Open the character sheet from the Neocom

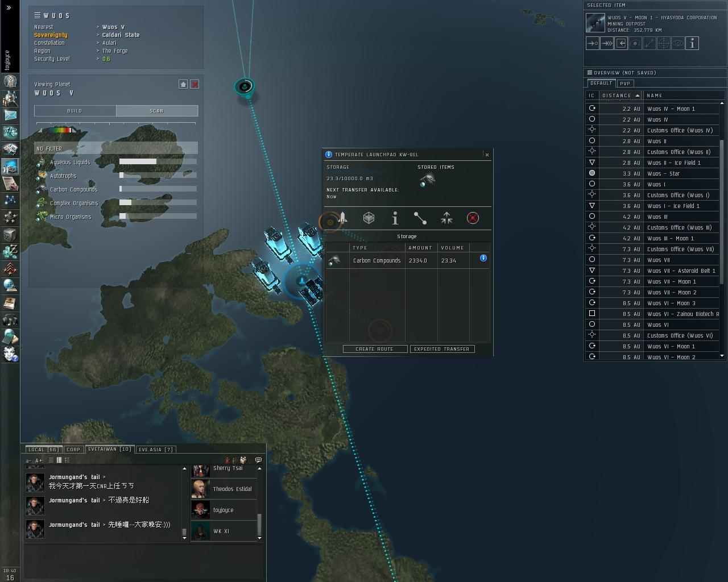10,81
